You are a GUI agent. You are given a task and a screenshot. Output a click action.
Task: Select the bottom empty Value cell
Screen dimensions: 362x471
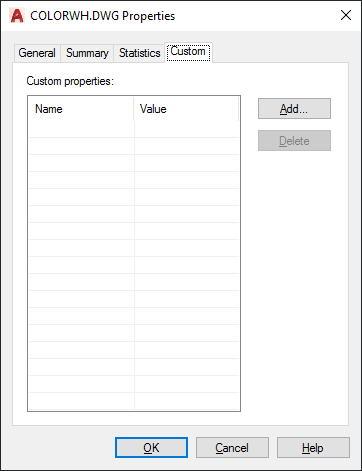[187, 401]
